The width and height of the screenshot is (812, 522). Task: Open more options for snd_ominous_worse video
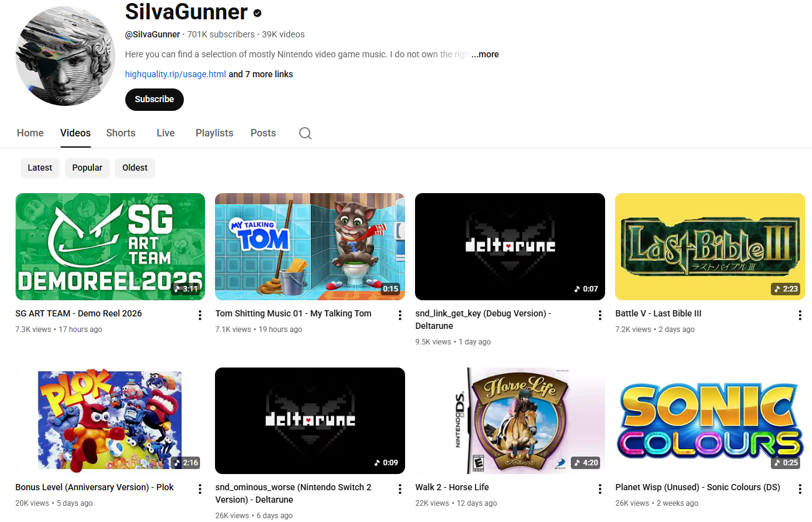(x=400, y=489)
